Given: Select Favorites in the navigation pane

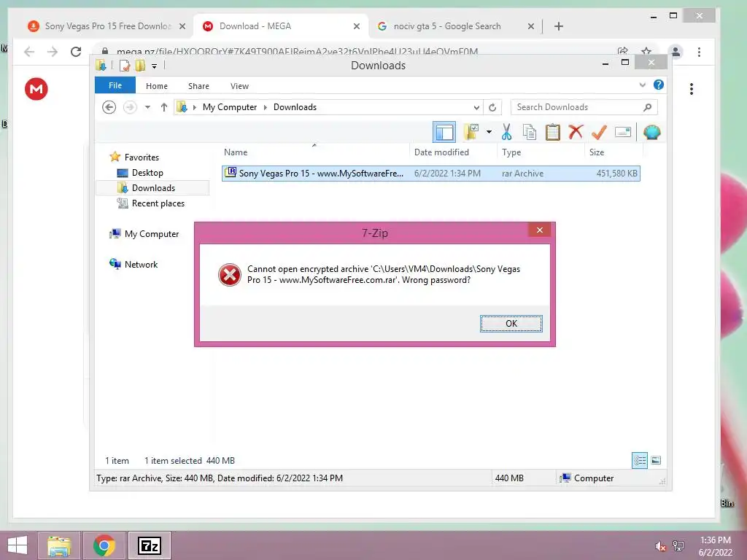Looking at the screenshot, I should click(x=142, y=157).
